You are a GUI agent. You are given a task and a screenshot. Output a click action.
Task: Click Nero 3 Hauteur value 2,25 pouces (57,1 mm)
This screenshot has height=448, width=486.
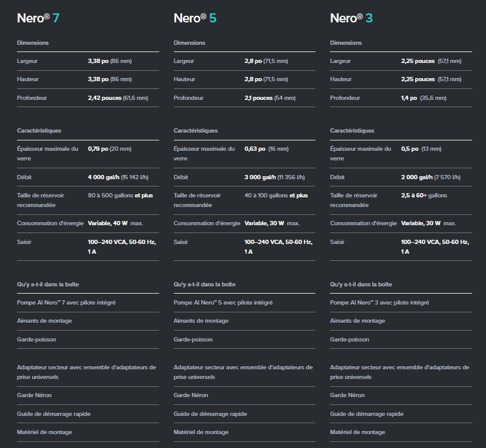(431, 79)
